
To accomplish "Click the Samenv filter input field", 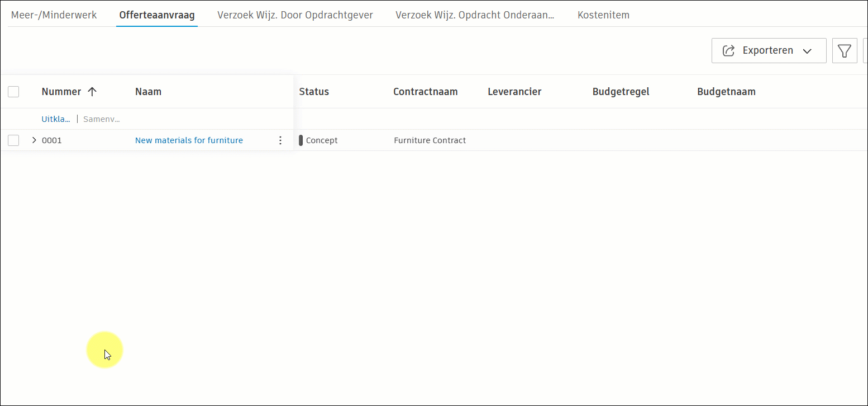I will pyautogui.click(x=101, y=119).
